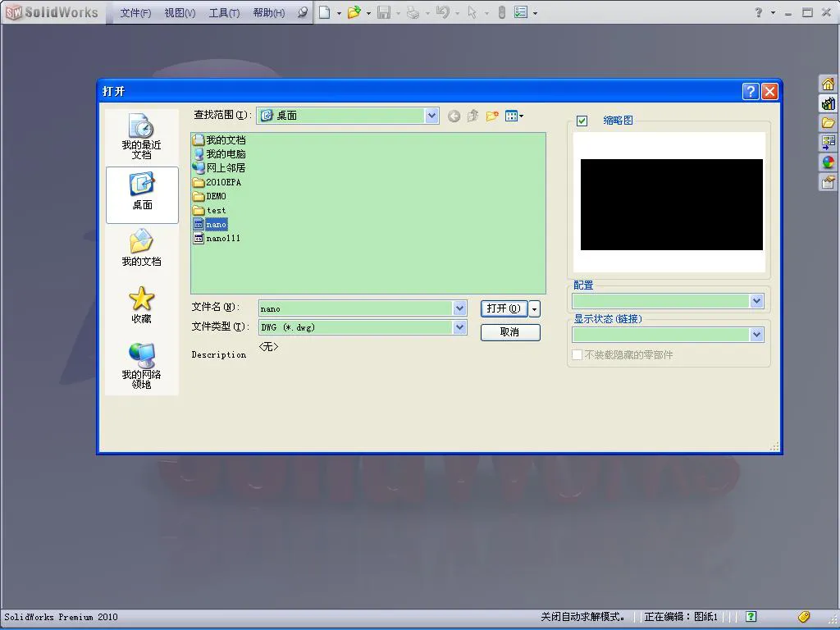Image resolution: width=840 pixels, height=630 pixels.
Task: Create new folder icon in Open dialog
Action: tap(492, 116)
